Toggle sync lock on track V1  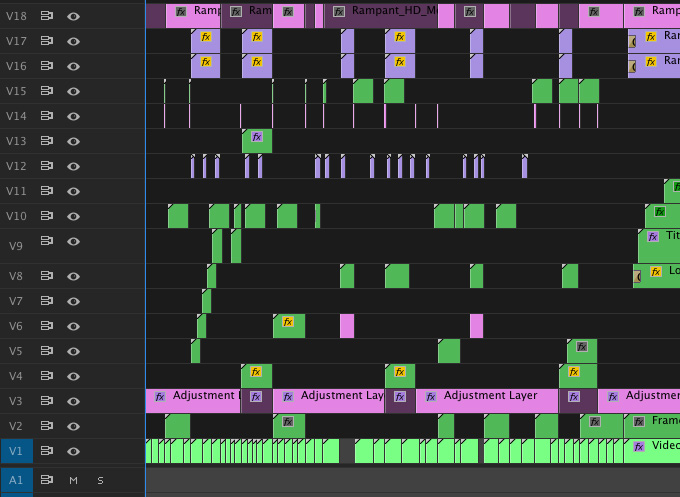tap(46, 451)
